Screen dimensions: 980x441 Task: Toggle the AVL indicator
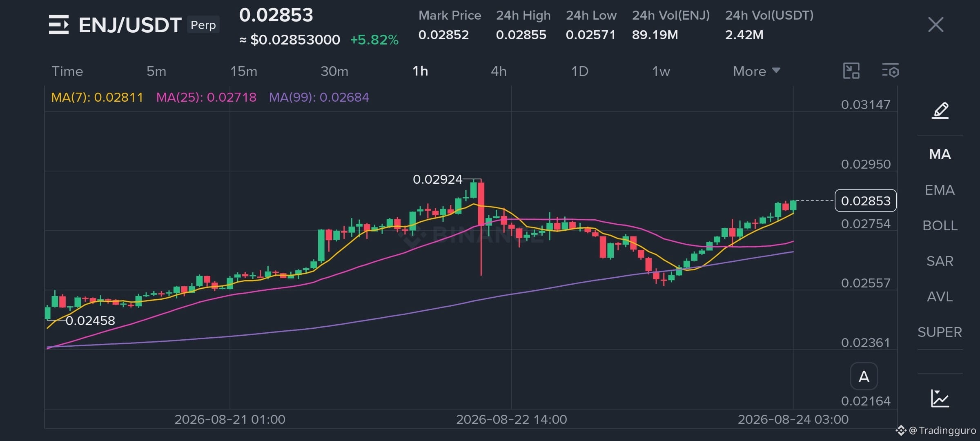pos(940,296)
